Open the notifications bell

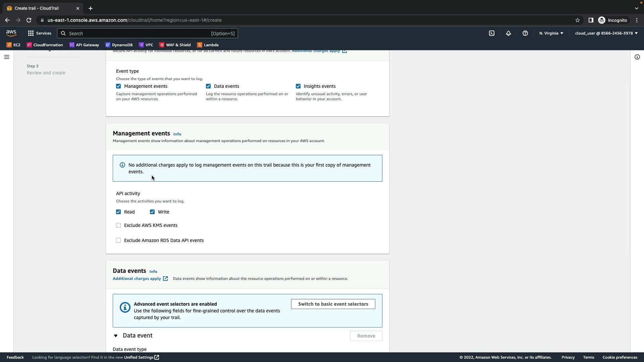coord(508,33)
